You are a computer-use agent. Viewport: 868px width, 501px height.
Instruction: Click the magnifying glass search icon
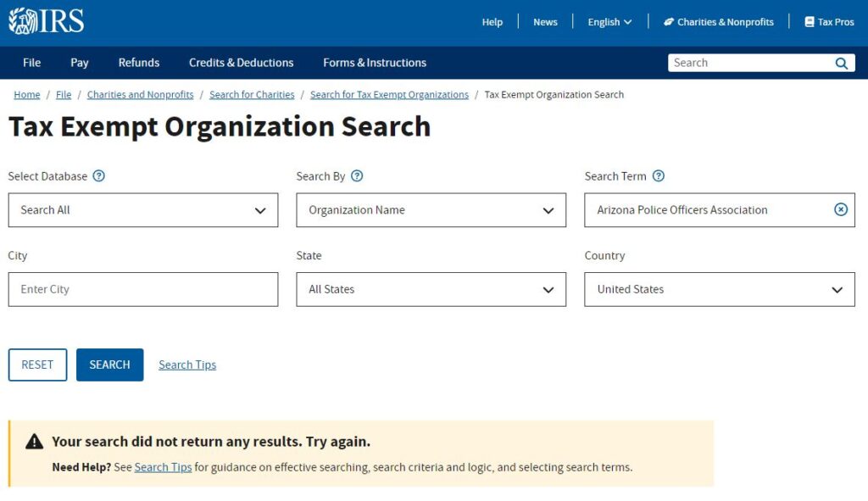tap(841, 64)
